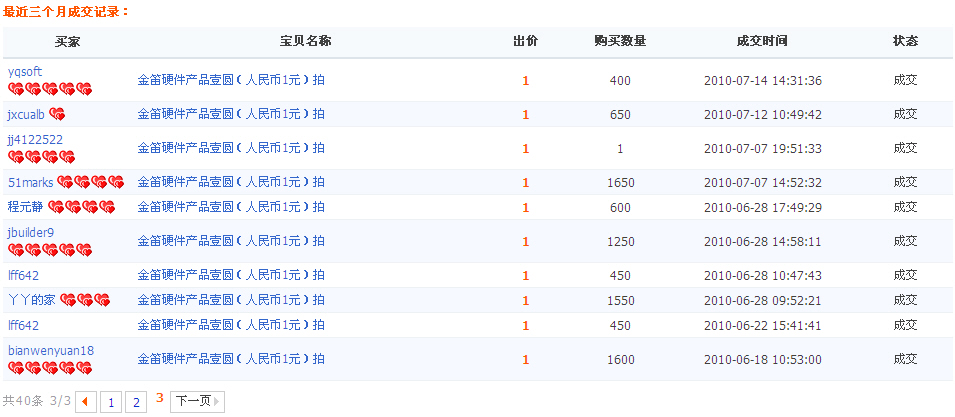Open buyer jj4122522's profile
This screenshot has height=417, width=955.
35,140
